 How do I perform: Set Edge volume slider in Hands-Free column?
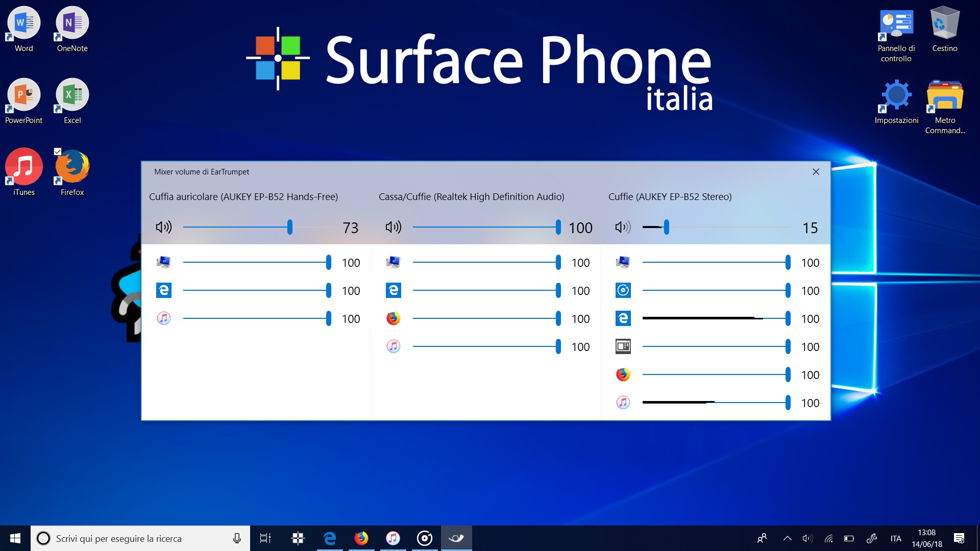pyautogui.click(x=257, y=290)
